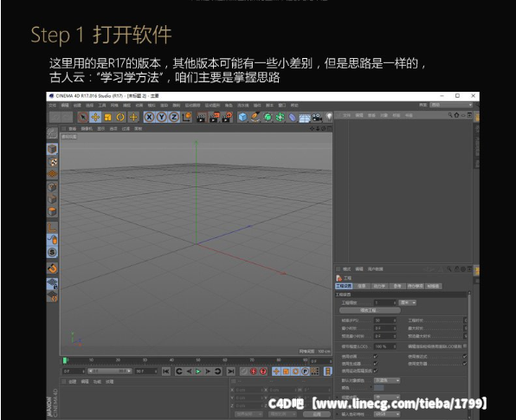Select Texture mode checker cube icon

[52, 162]
